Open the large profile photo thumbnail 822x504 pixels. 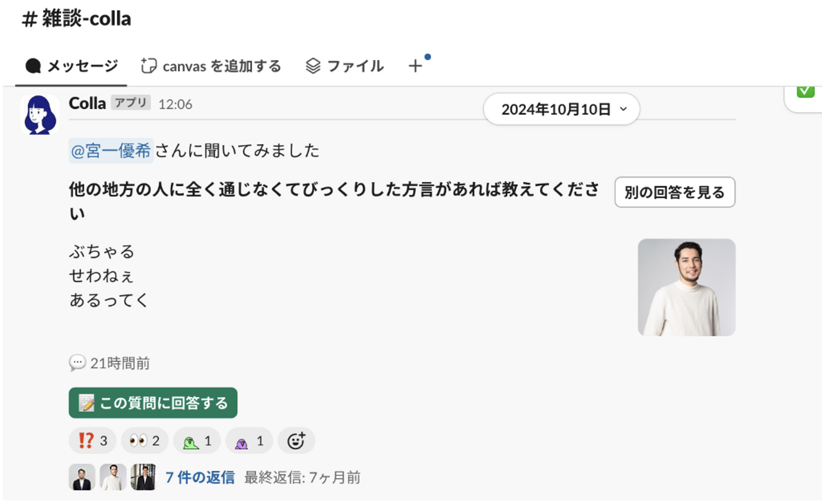pyautogui.click(x=686, y=287)
